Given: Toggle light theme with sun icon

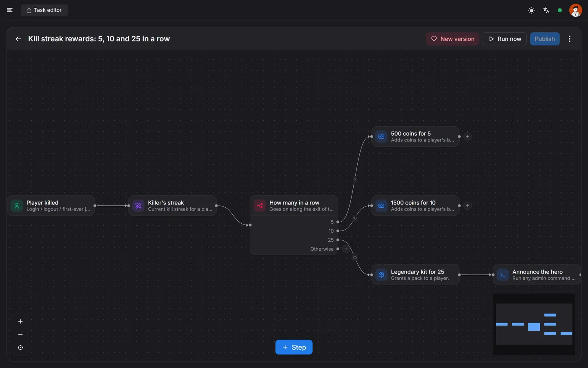Looking at the screenshot, I should tap(532, 11).
